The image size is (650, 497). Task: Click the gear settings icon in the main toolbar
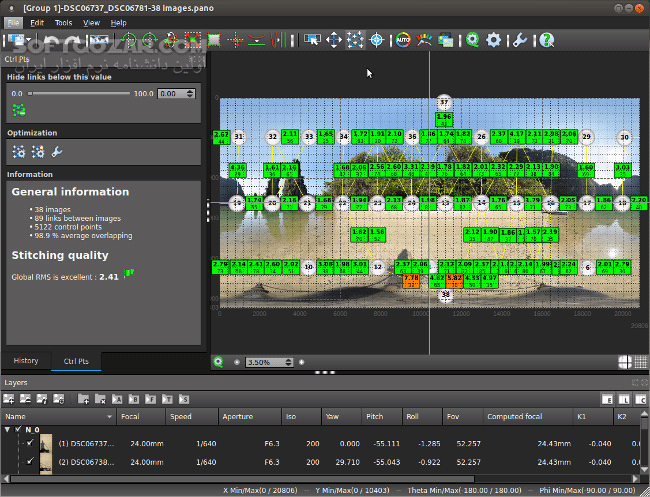493,40
